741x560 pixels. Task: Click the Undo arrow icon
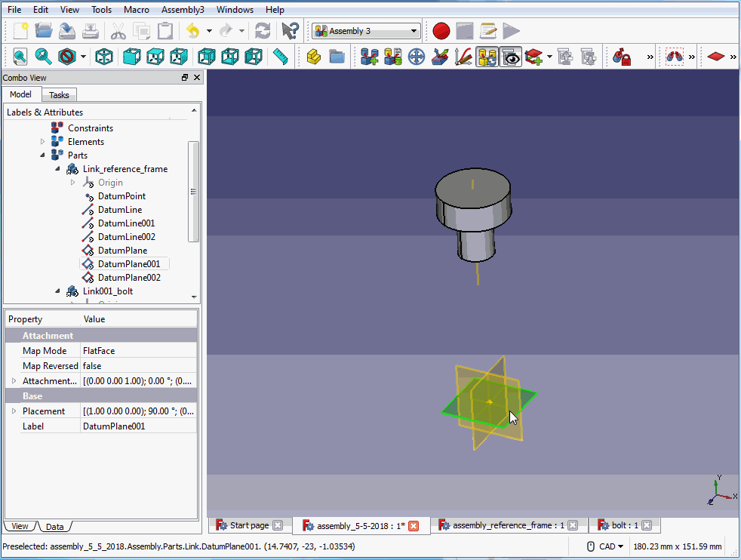point(193,31)
